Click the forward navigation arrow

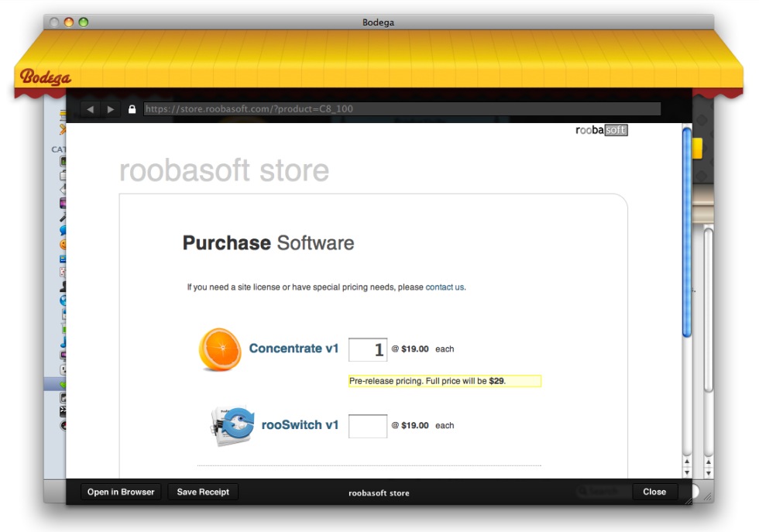(111, 110)
